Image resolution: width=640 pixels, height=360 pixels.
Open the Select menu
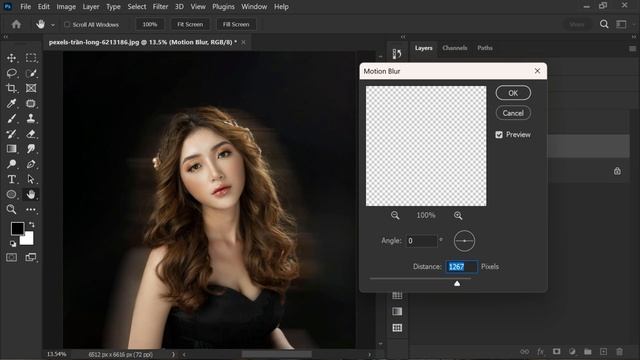(x=137, y=7)
